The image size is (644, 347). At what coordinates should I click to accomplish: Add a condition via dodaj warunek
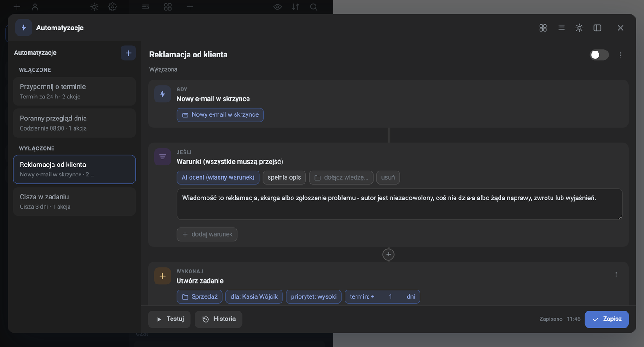[x=207, y=234]
